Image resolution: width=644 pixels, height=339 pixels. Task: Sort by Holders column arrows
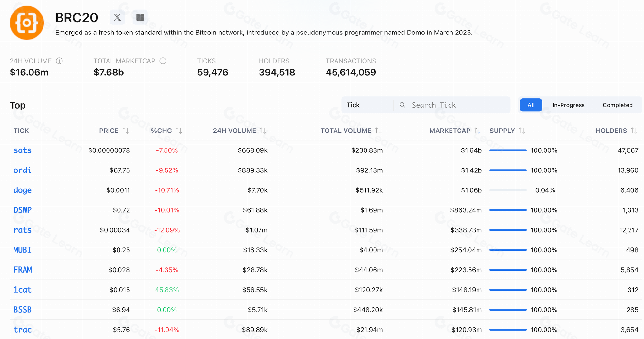pyautogui.click(x=634, y=131)
